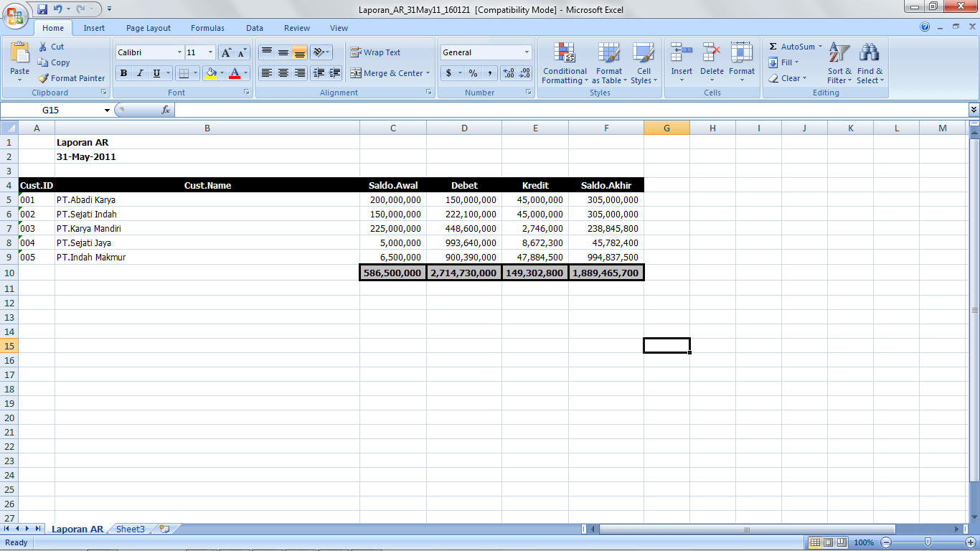Select the total cell 586,500,000
Viewport: 980px width, 551px height.
pyautogui.click(x=392, y=273)
